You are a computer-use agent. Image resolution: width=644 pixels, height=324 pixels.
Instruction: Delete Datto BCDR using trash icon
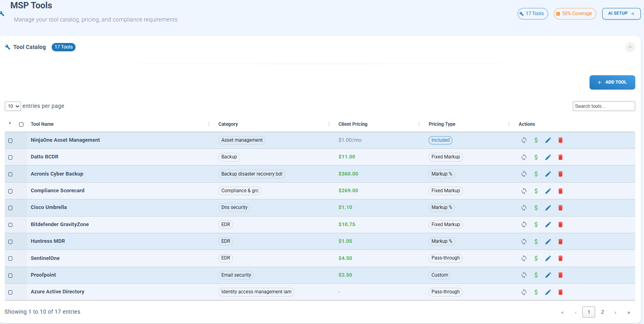point(561,157)
